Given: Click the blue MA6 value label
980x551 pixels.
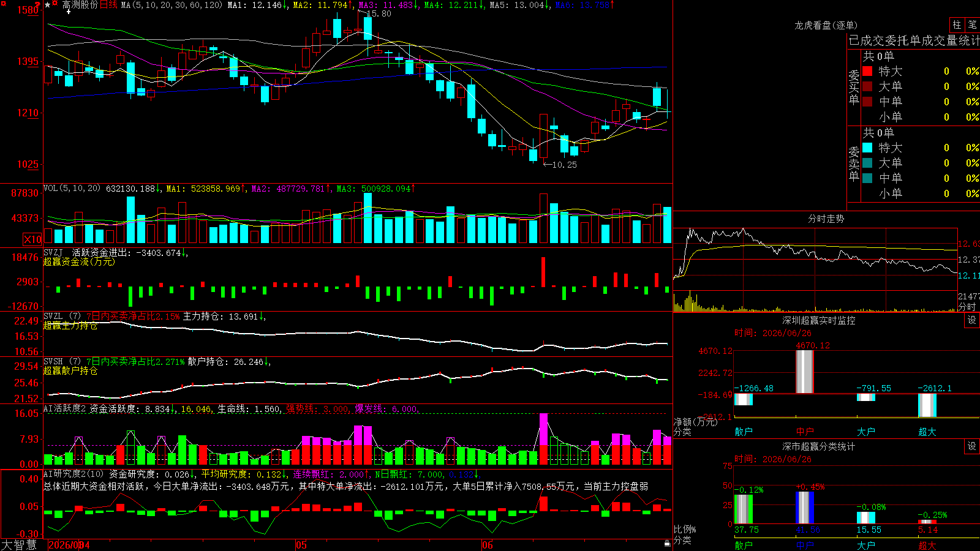Looking at the screenshot, I should (582, 5).
